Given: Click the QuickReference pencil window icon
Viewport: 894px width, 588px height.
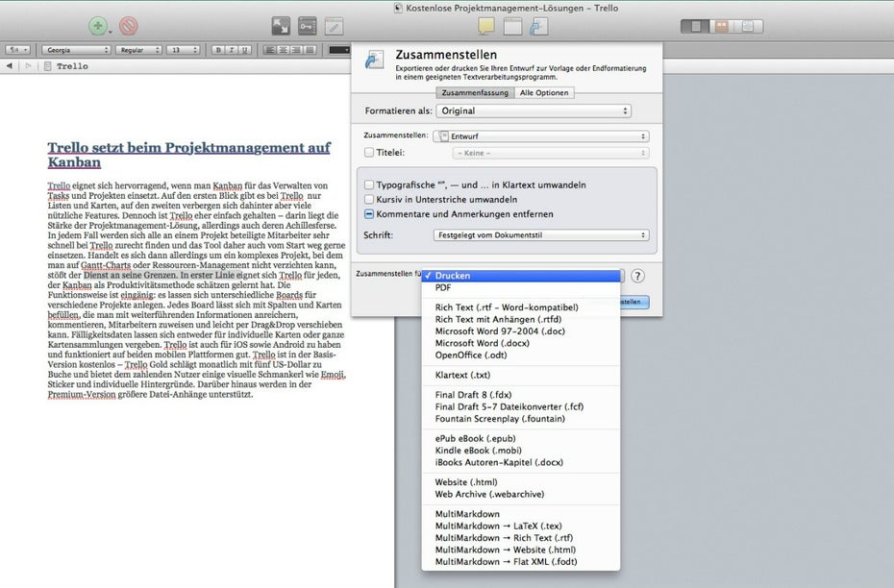Looking at the screenshot, I should pyautogui.click(x=335, y=26).
